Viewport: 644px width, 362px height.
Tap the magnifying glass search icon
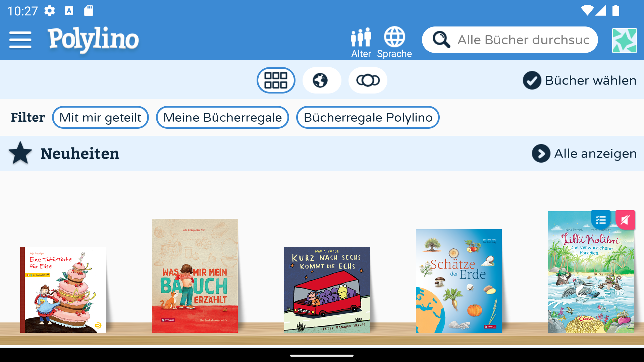441,40
